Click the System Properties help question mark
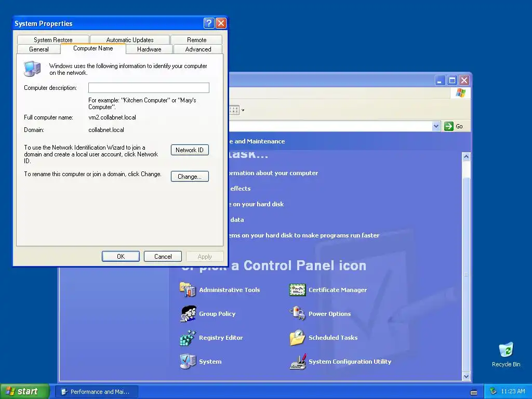532x399 pixels. (209, 23)
